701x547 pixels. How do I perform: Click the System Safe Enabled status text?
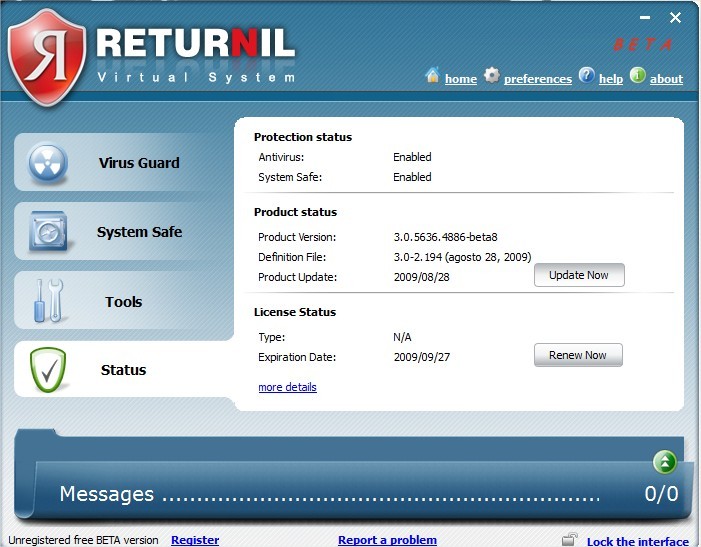412,177
